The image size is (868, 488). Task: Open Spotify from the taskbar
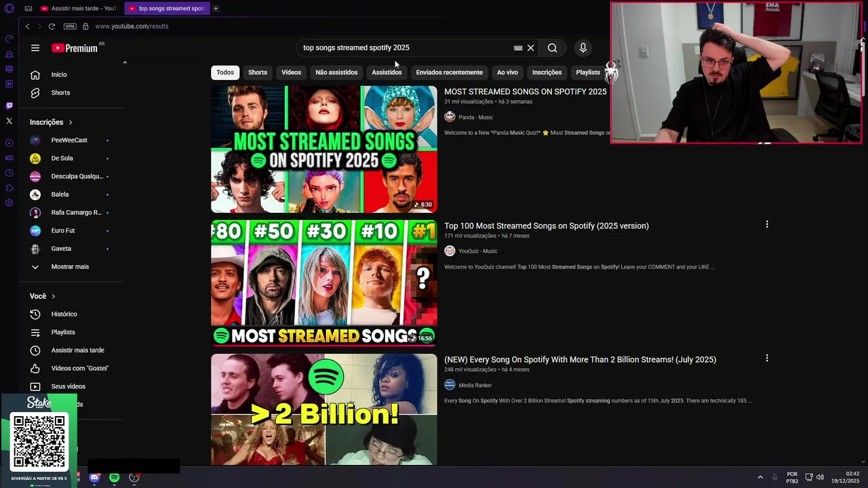[114, 478]
